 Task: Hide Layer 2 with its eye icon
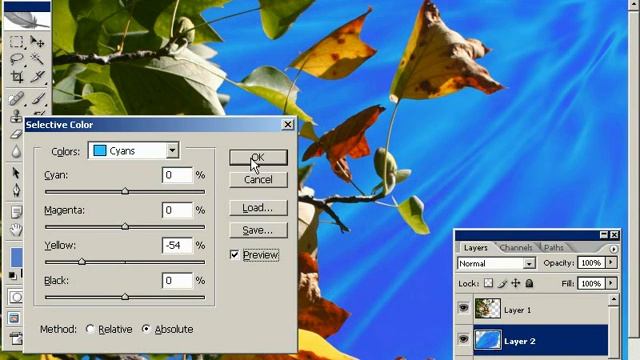[x=464, y=339]
